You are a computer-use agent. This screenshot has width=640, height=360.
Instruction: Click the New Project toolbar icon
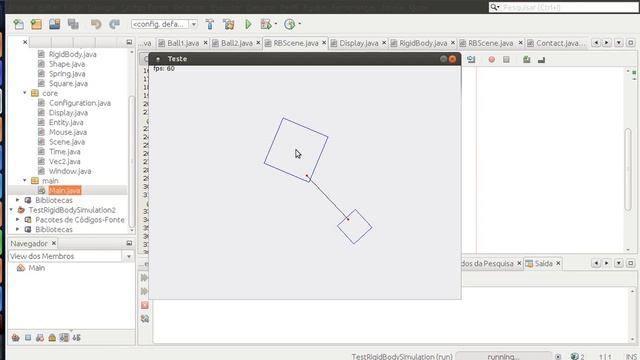36,24
